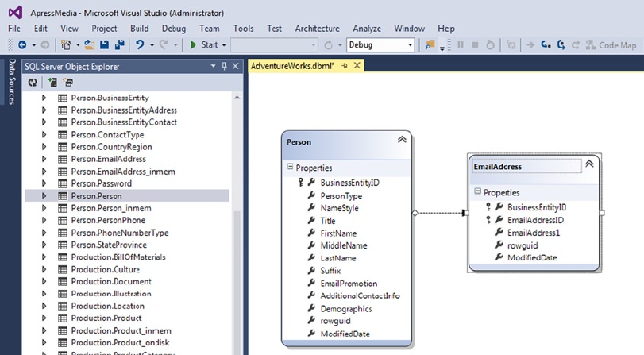Expand the Person.Person table node
Viewport: 644px width, 355px height.
click(x=44, y=195)
